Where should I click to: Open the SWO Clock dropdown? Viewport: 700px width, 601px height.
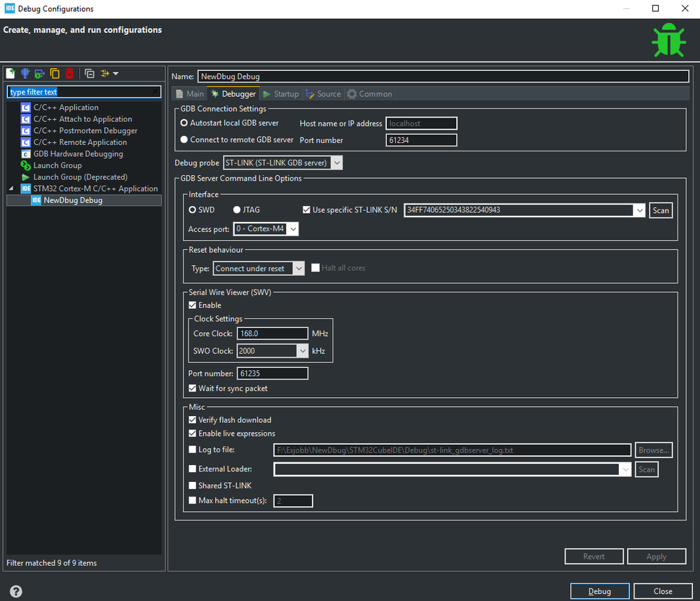[303, 351]
